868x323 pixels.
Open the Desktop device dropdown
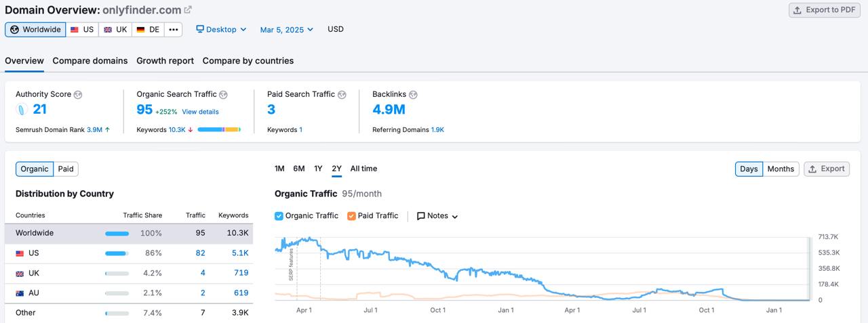pos(221,29)
